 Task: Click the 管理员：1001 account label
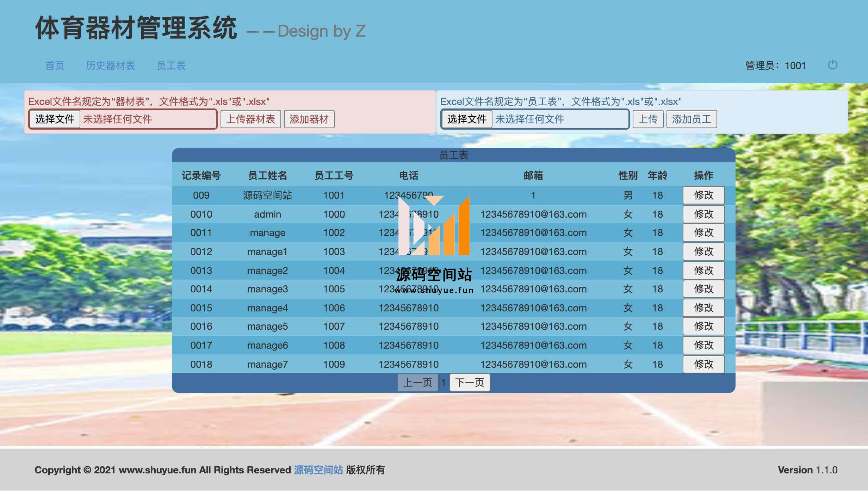(x=775, y=66)
